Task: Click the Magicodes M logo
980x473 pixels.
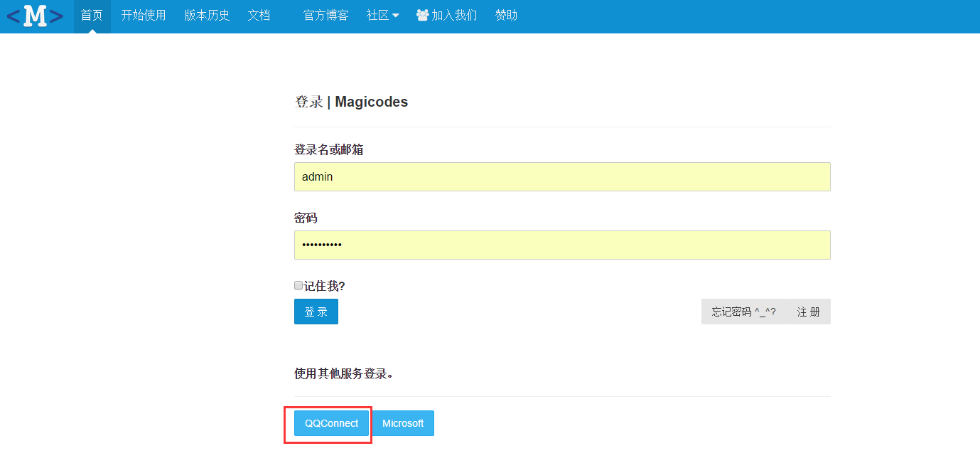Action: pos(35,15)
